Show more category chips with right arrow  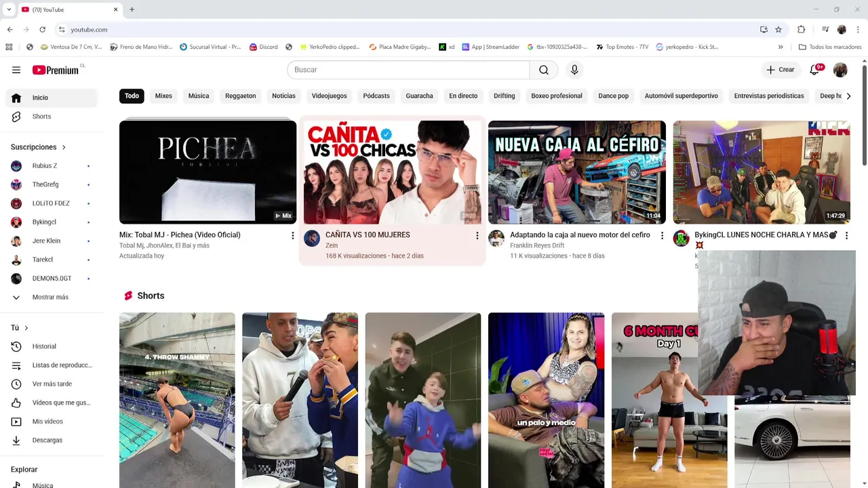click(848, 96)
